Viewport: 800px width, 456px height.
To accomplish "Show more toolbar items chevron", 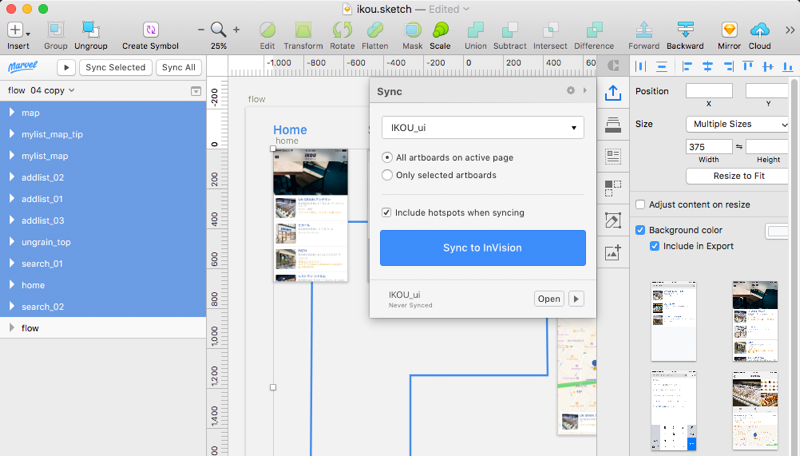I will pyautogui.click(x=790, y=31).
